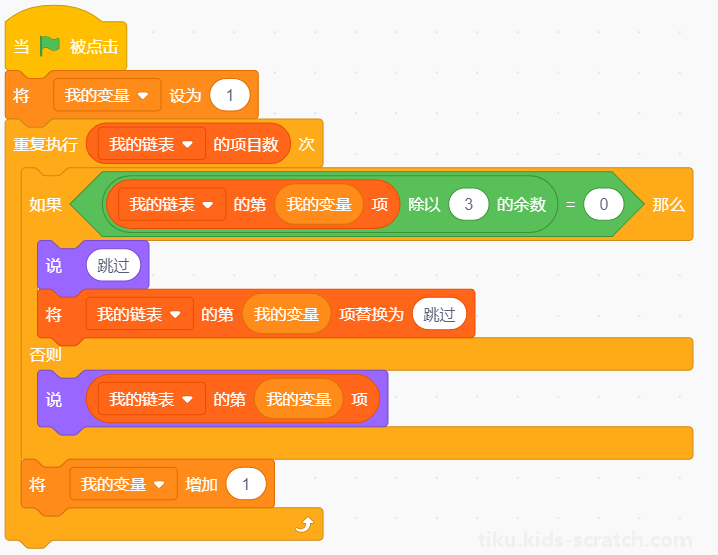
Task: Click the 否则 label of the if-else block
Action: pos(45,354)
